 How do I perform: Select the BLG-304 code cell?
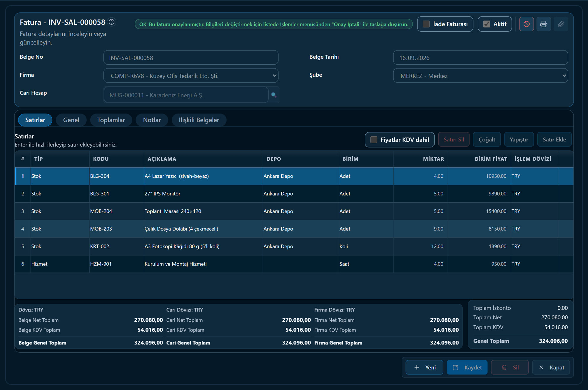coord(116,176)
